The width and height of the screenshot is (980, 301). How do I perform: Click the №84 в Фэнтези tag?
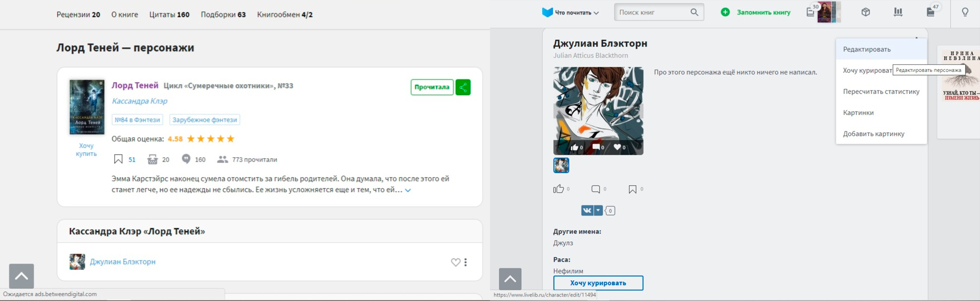[137, 120]
